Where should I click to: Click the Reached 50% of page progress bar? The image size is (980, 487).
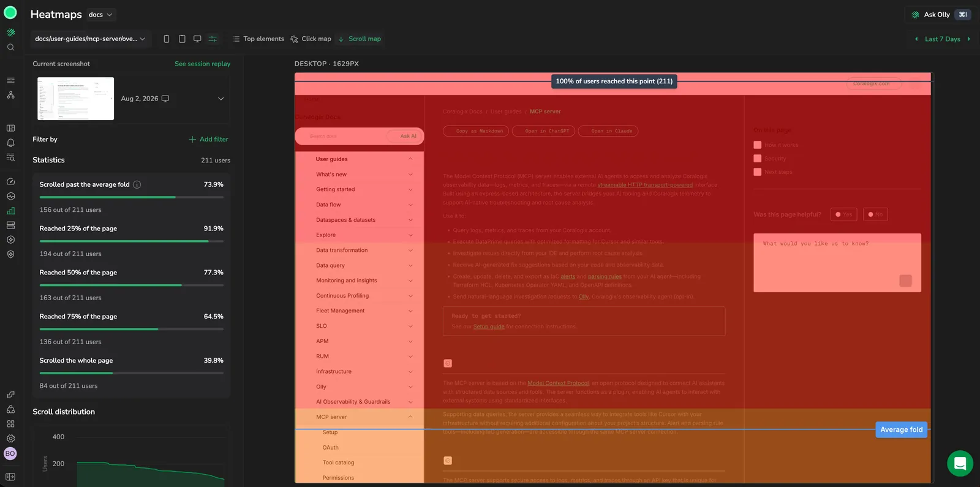[132, 285]
